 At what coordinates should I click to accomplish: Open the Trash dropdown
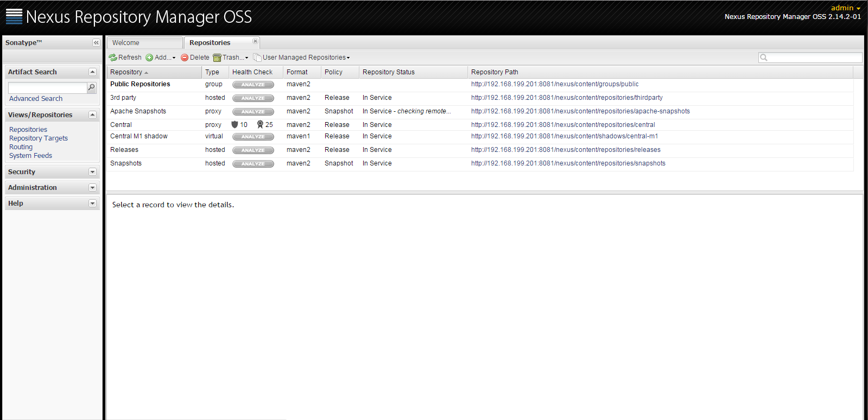[231, 58]
